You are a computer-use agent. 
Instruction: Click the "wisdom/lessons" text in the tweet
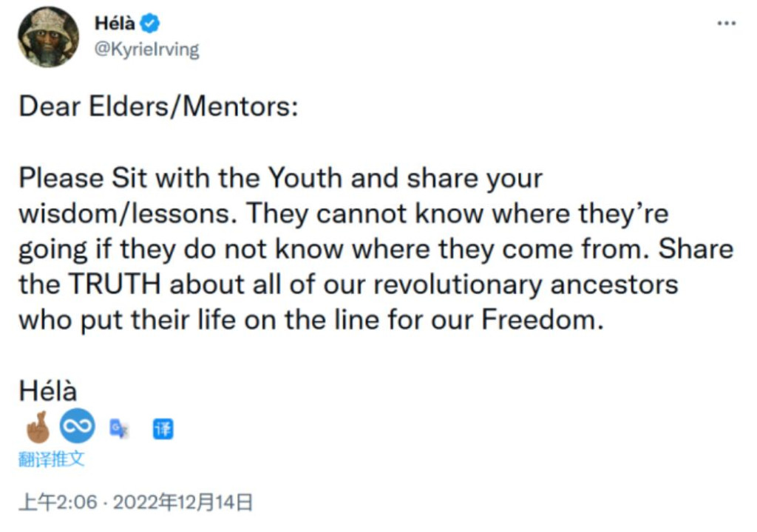click(x=125, y=213)
